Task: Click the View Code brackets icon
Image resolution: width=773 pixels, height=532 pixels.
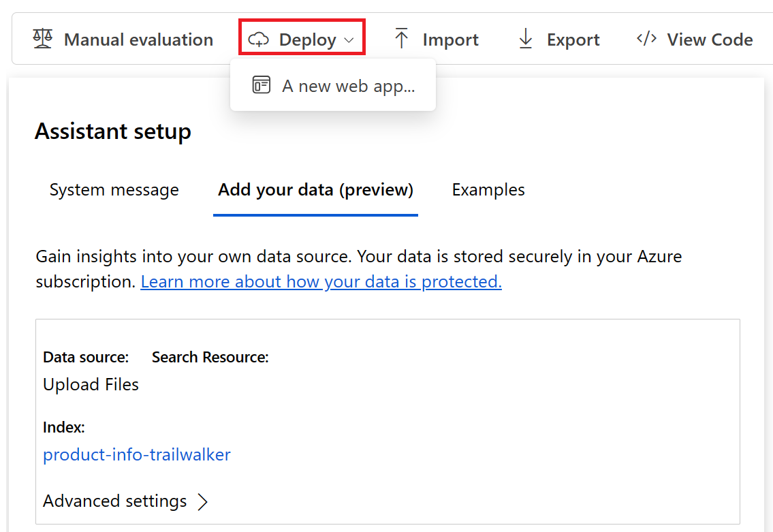Action: click(646, 38)
